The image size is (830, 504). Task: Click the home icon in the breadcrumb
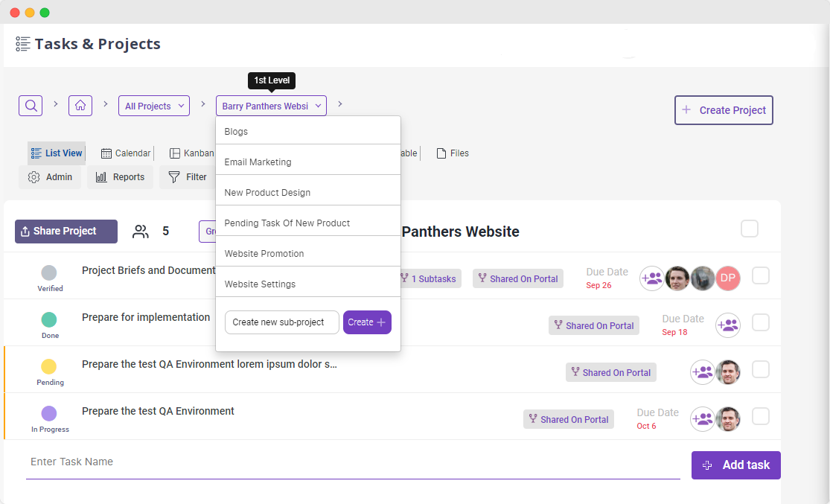[80, 105]
